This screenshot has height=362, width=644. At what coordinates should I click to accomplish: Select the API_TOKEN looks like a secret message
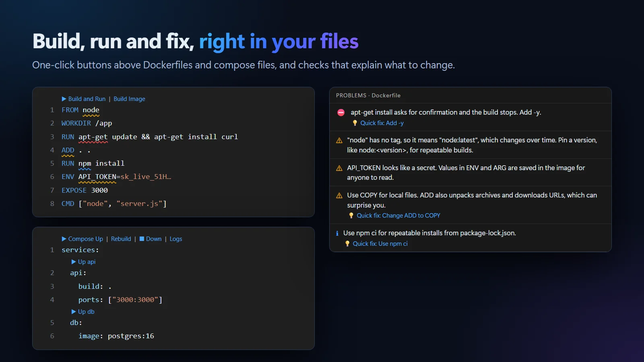tap(466, 173)
